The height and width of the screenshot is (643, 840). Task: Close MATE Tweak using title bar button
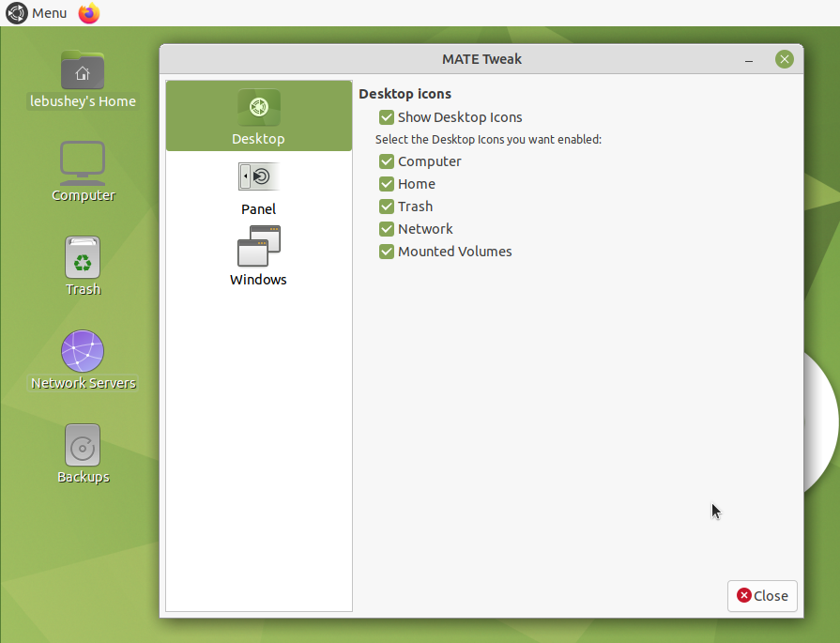[785, 59]
